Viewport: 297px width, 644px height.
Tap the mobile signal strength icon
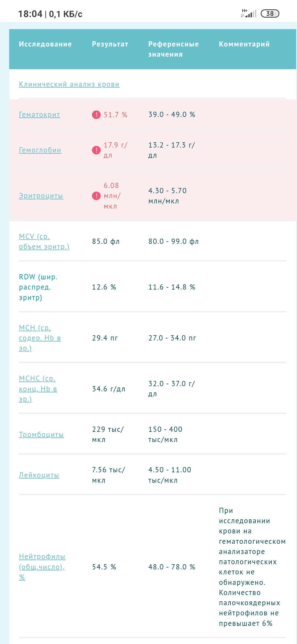(251, 13)
